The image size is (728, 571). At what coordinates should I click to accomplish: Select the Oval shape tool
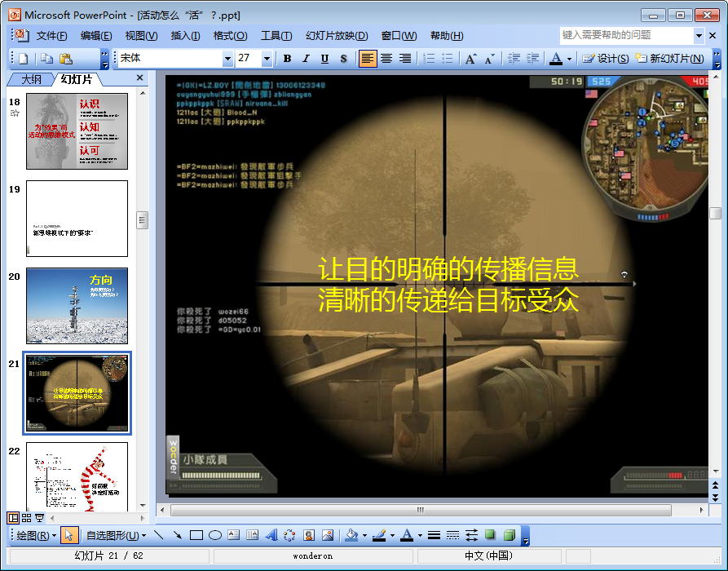[x=215, y=535]
